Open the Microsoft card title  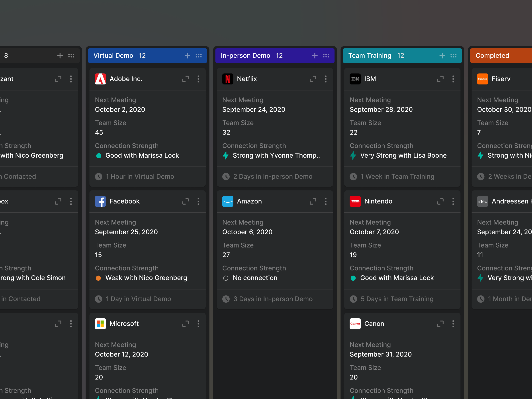point(124,324)
